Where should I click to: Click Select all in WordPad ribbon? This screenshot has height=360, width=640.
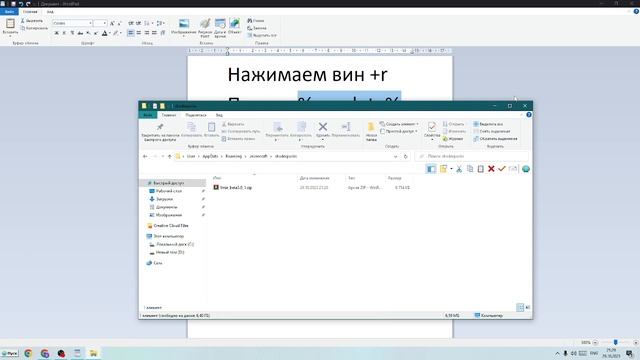coord(262,36)
